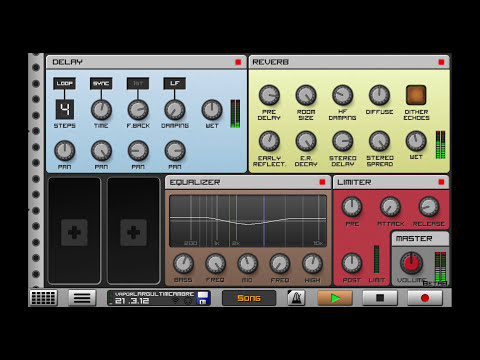Adjust the Pan knob below Steps
The width and height of the screenshot is (480, 360).
65,151
